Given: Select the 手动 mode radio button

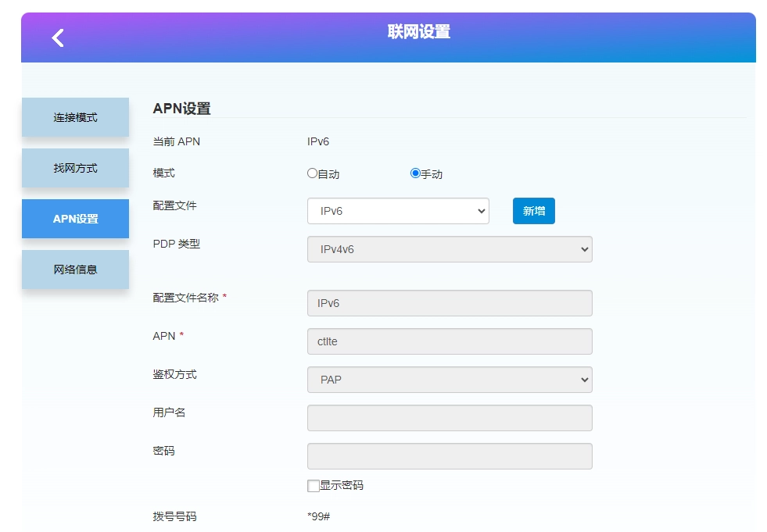Looking at the screenshot, I should [415, 173].
